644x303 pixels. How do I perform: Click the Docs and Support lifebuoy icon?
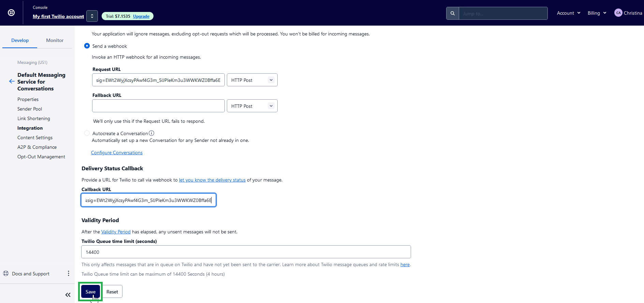coord(6,273)
